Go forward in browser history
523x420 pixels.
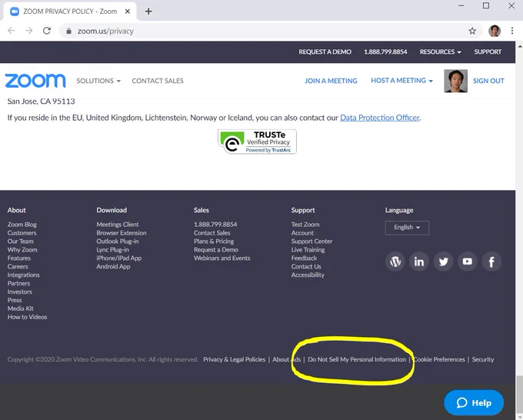pyautogui.click(x=29, y=31)
